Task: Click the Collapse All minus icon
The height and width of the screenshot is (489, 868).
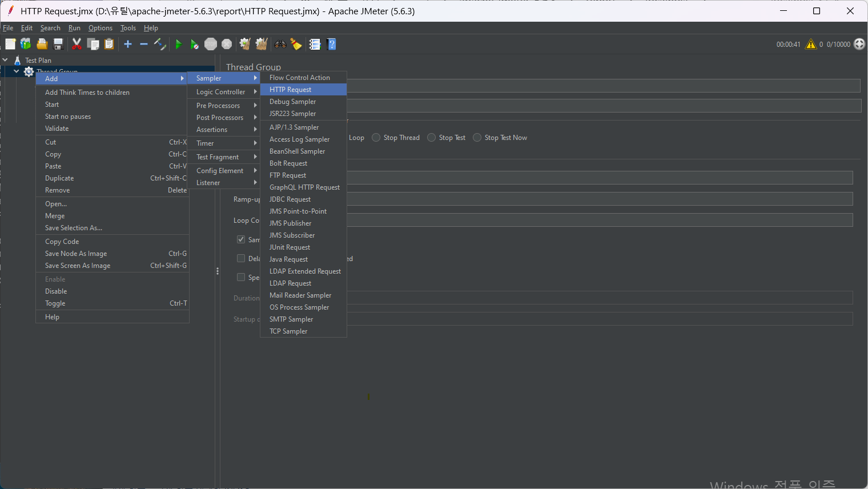Action: (144, 44)
